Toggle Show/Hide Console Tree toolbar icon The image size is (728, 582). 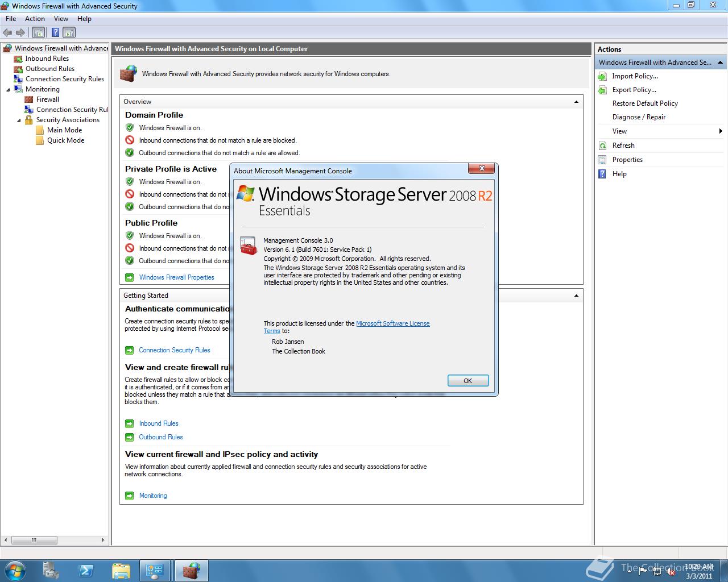[38, 32]
